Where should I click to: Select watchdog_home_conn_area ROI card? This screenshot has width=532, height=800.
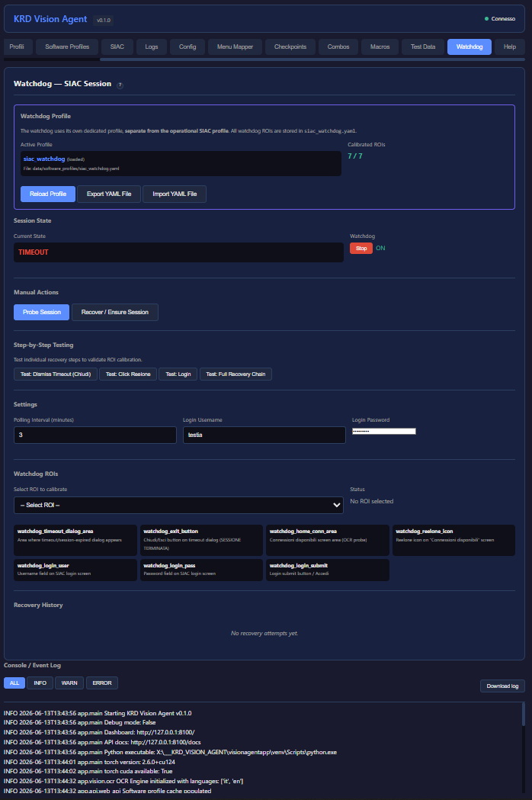(328, 540)
